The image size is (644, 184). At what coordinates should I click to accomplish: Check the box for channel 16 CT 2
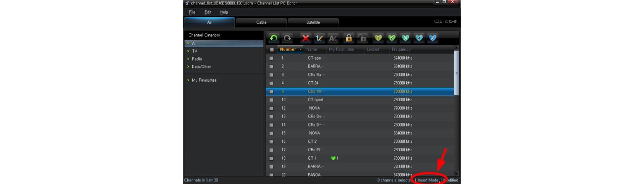pos(271,141)
